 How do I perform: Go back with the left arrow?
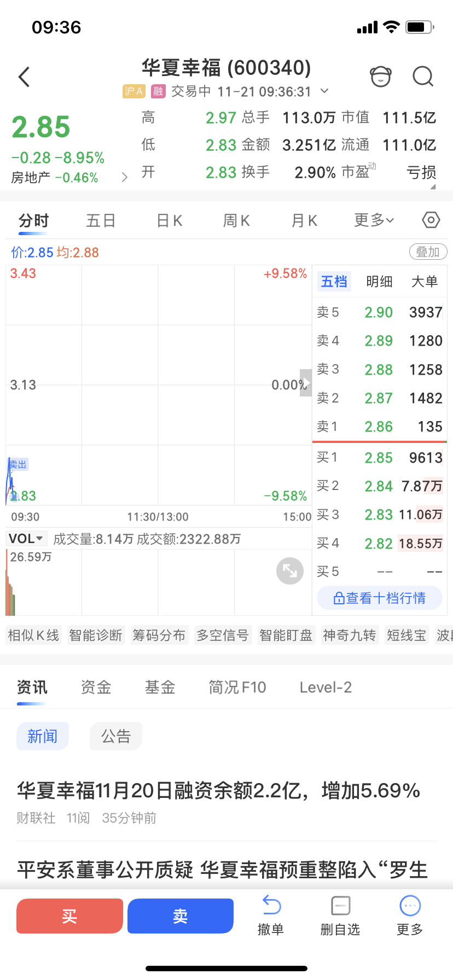(x=24, y=77)
